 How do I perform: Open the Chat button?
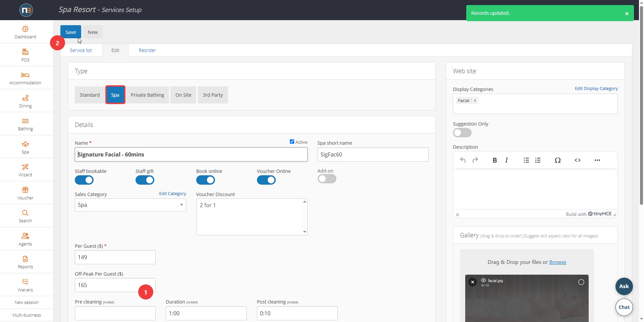point(624,307)
